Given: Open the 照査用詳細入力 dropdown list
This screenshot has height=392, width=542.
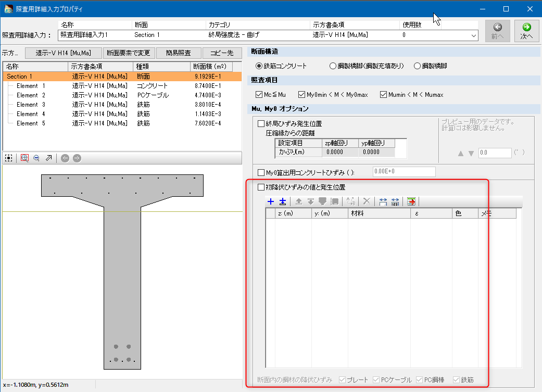Looking at the screenshot, I should [473, 35].
